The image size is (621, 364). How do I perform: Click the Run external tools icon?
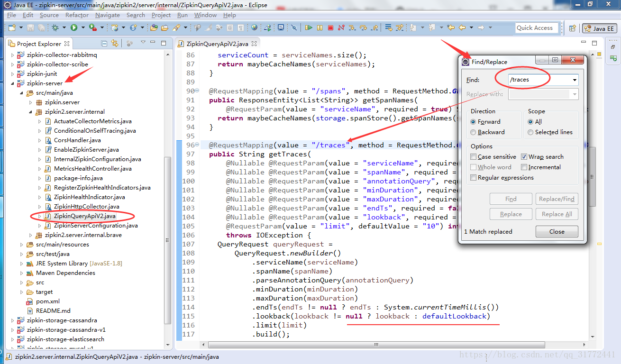[x=92, y=27]
